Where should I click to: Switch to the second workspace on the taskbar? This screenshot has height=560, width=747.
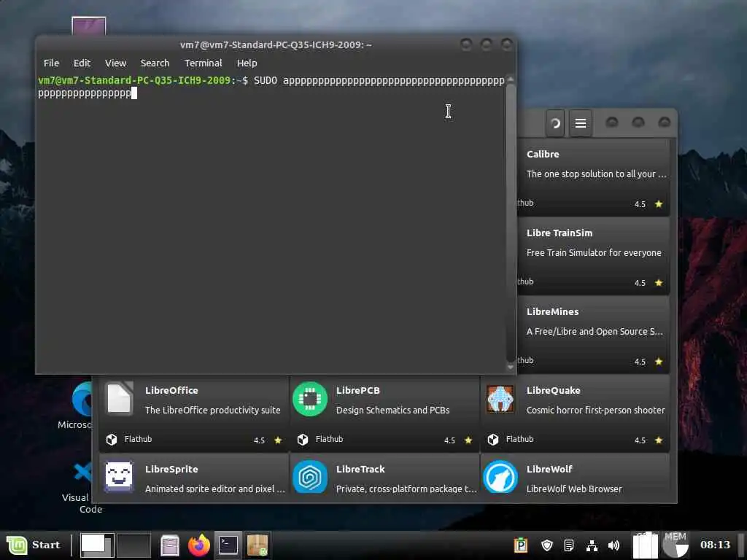click(133, 545)
